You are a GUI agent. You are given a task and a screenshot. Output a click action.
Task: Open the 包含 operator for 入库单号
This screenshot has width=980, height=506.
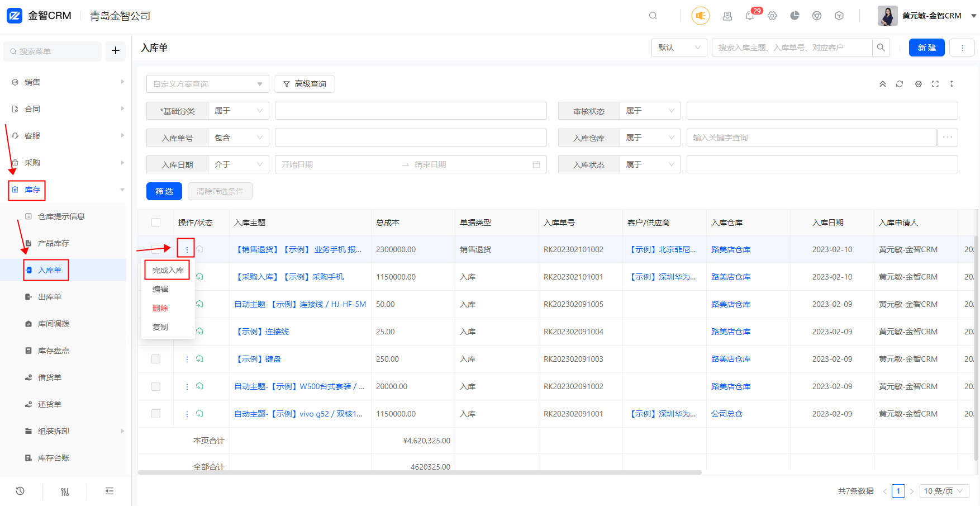[x=239, y=138]
